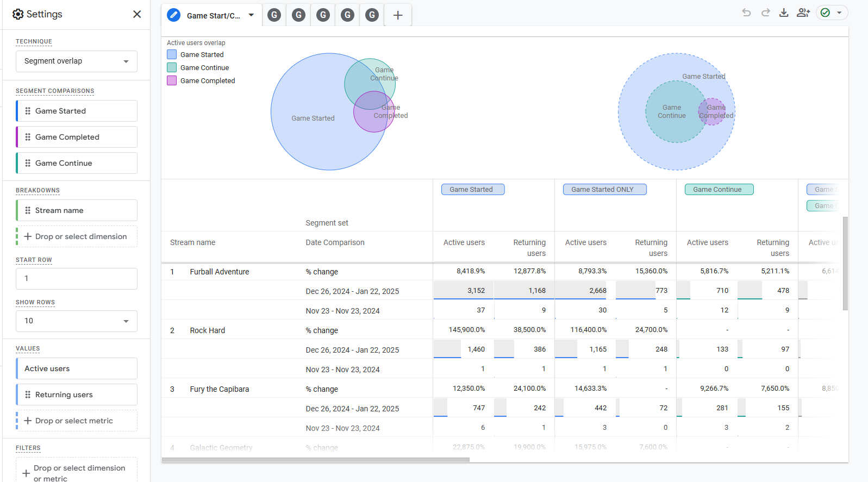Screen dimensions: 868x482
Task: Click the download export icon
Action: coord(784,12)
